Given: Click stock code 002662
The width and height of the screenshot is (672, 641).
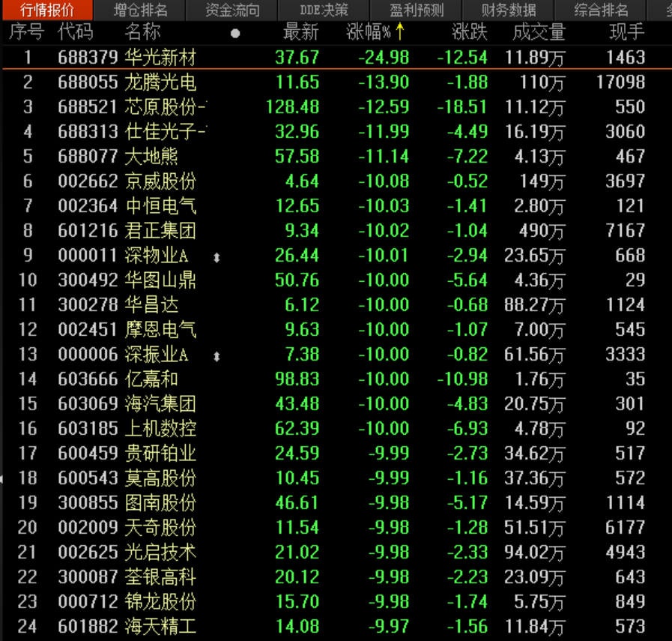Looking at the screenshot, I should pyautogui.click(x=88, y=181).
